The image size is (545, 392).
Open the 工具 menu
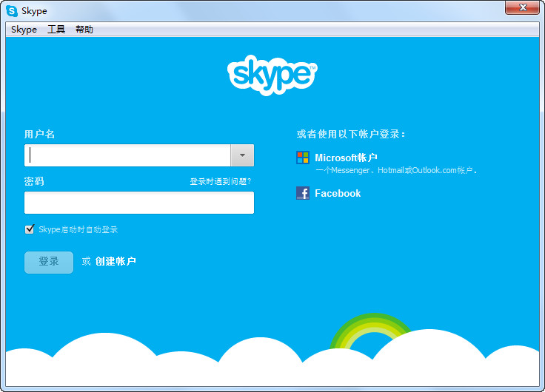(x=56, y=30)
